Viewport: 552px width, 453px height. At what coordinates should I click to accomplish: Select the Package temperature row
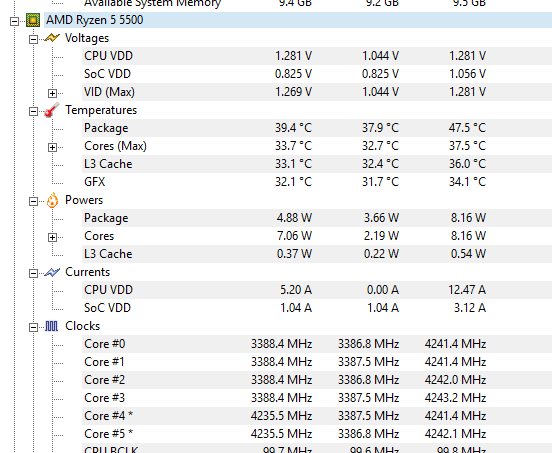[x=317, y=128]
